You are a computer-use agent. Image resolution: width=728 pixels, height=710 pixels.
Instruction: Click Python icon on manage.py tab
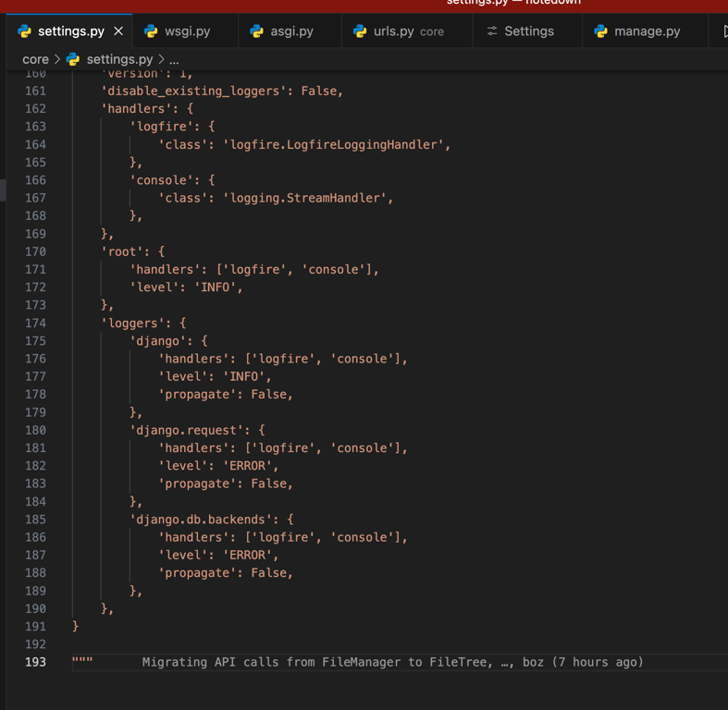point(600,31)
